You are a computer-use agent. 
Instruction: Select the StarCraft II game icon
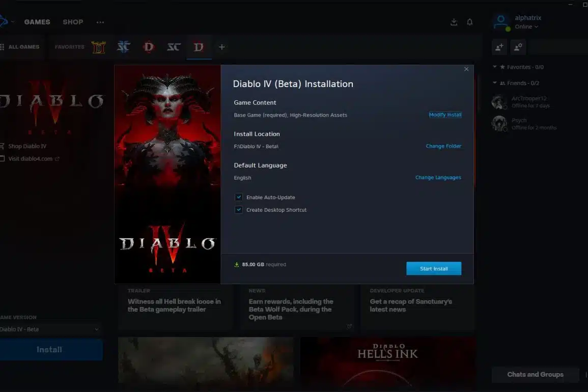click(x=123, y=47)
